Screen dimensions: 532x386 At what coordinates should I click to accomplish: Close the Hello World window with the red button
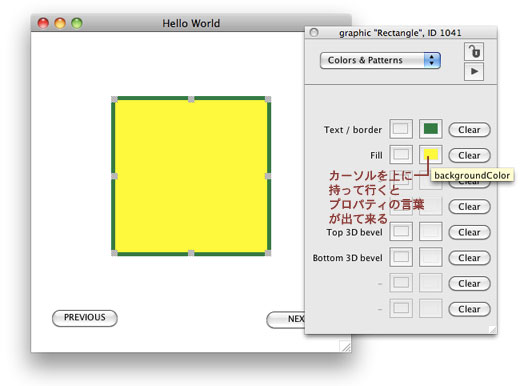43,23
